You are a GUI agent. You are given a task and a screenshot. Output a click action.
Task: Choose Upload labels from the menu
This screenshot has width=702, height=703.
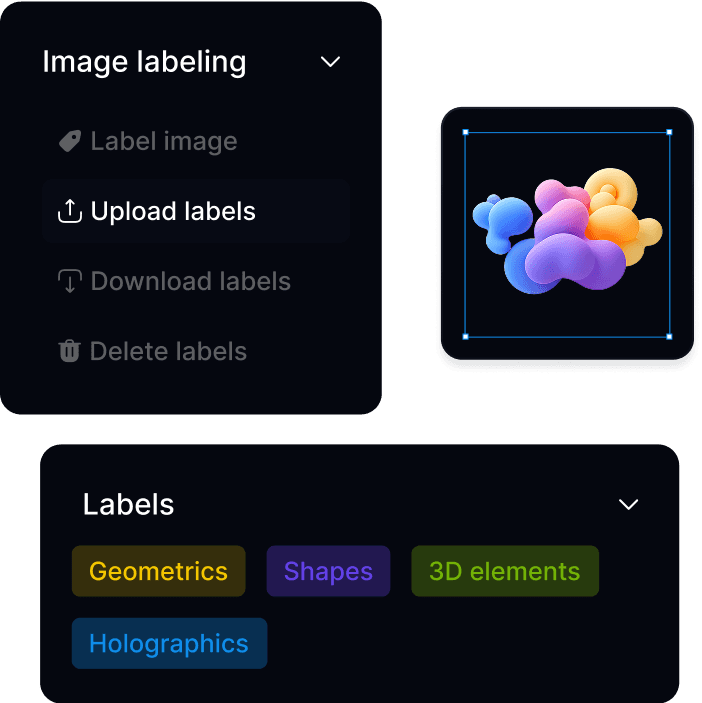(x=196, y=211)
